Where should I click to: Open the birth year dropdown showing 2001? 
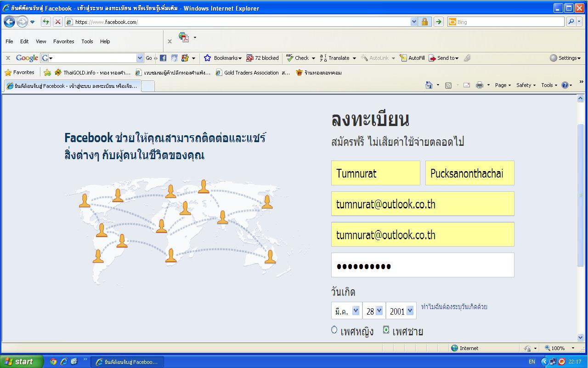click(x=401, y=311)
